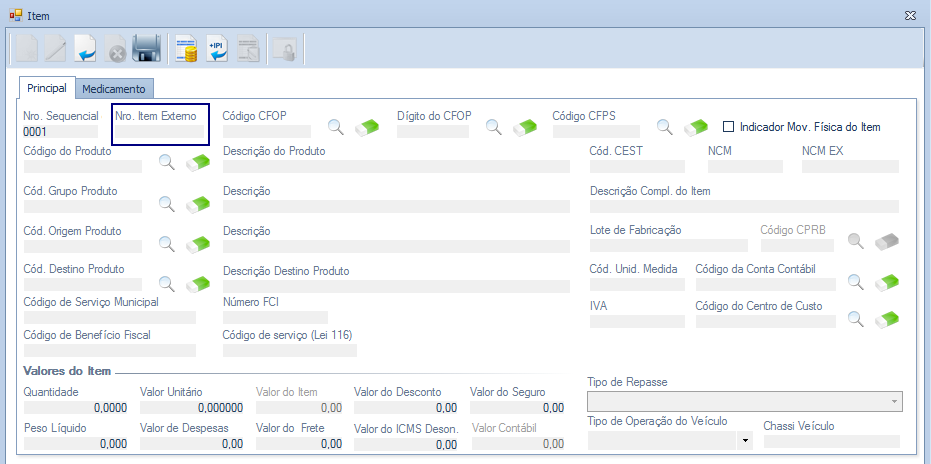Switch to the Principal tab
Image resolution: width=931 pixels, height=464 pixels.
pos(47,88)
